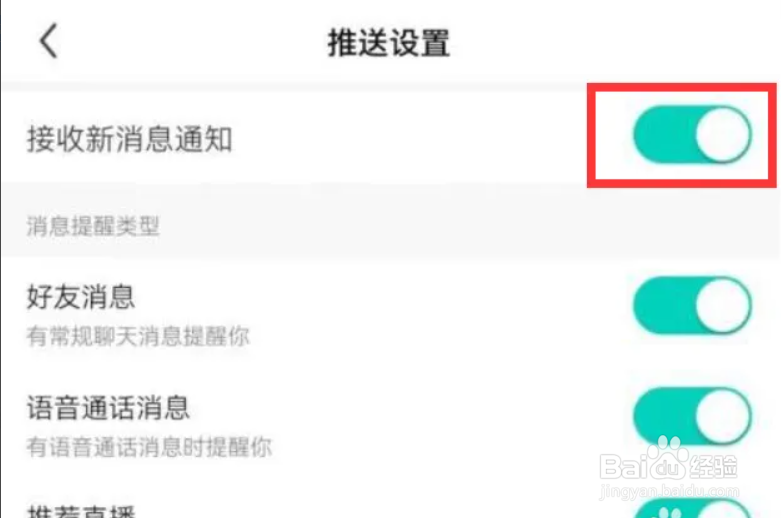The width and height of the screenshot is (781, 518).
Task: Select the 接收新消息通知 label text
Action: [x=130, y=139]
